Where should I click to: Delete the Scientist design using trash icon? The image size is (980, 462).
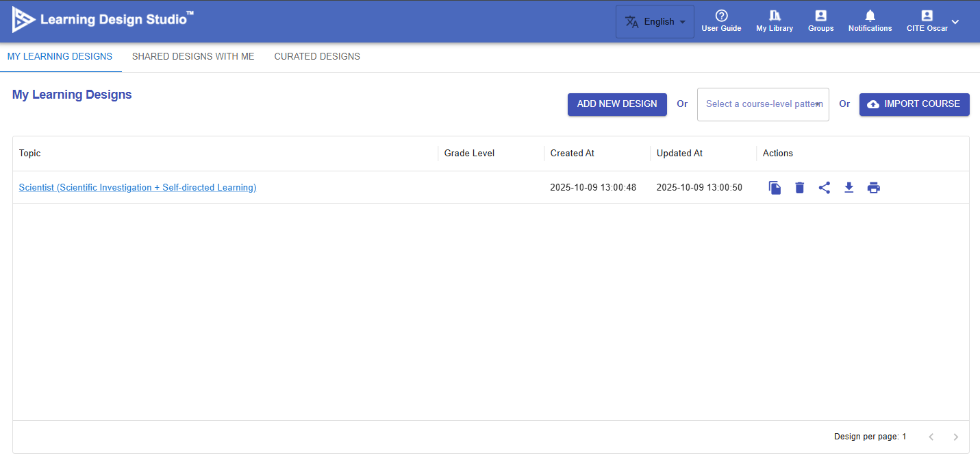point(799,188)
